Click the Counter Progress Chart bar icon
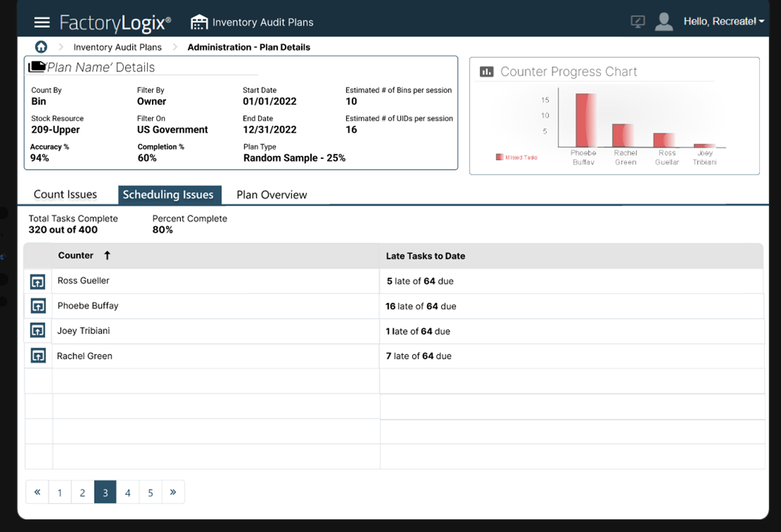The height and width of the screenshot is (532, 781). click(x=486, y=71)
